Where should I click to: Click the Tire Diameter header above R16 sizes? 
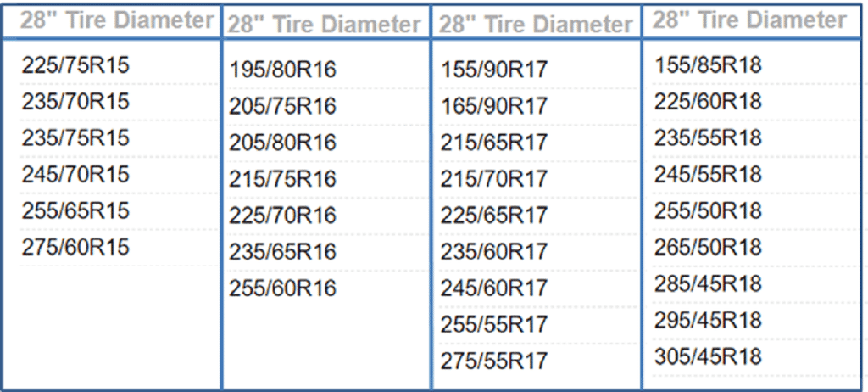tap(323, 25)
